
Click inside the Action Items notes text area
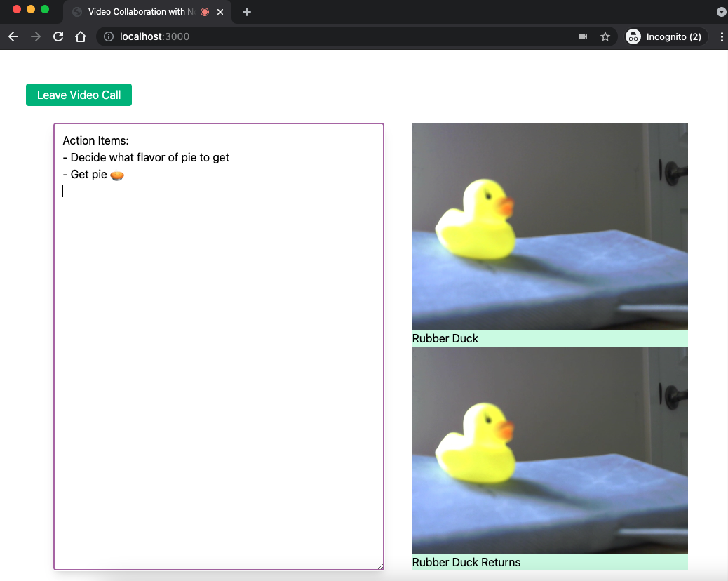coord(219,347)
